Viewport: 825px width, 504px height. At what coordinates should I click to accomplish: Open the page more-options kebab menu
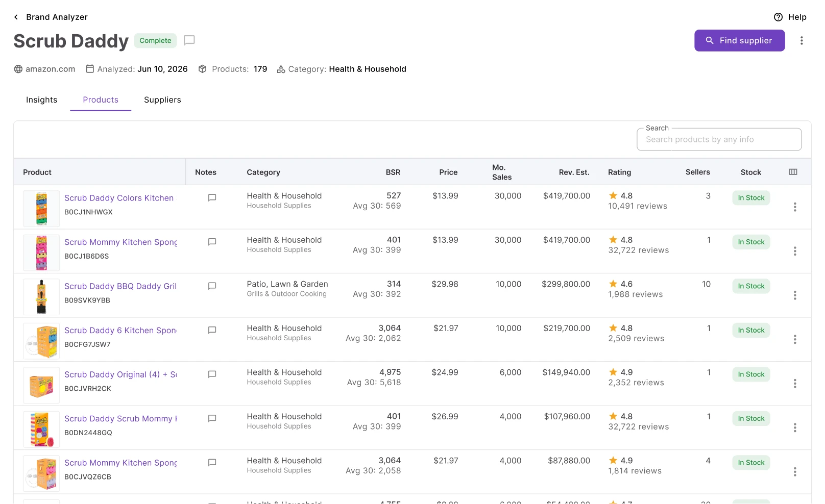[802, 40]
